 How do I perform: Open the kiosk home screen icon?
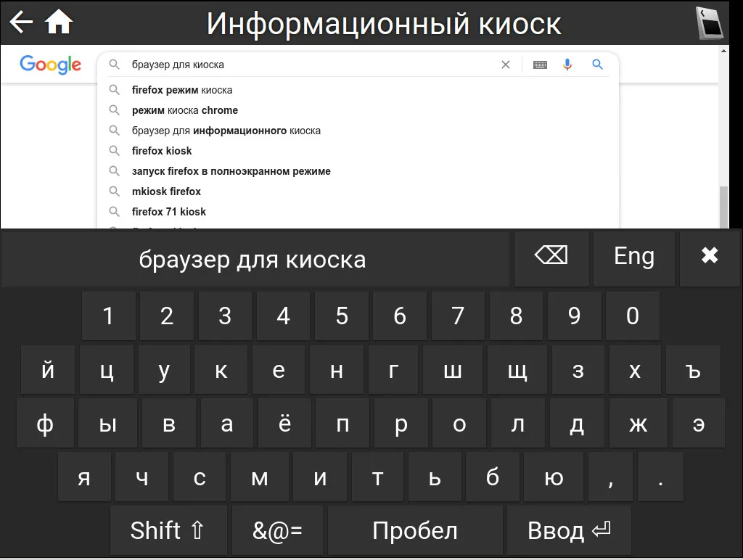pyautogui.click(x=59, y=22)
